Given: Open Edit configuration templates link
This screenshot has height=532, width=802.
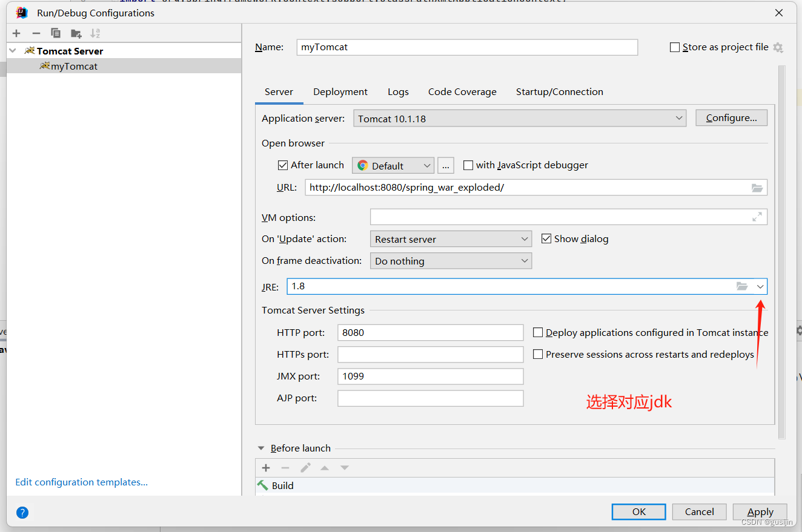Looking at the screenshot, I should 82,482.
